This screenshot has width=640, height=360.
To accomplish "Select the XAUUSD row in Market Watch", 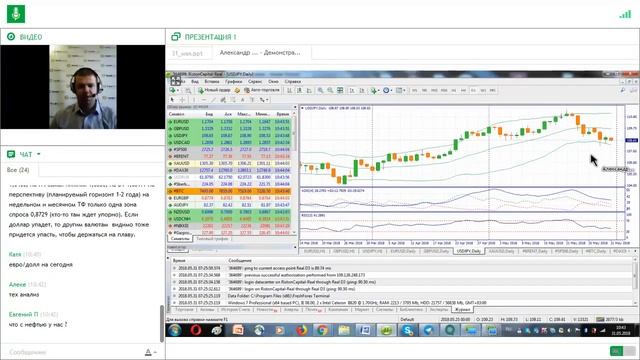I will (x=230, y=163).
